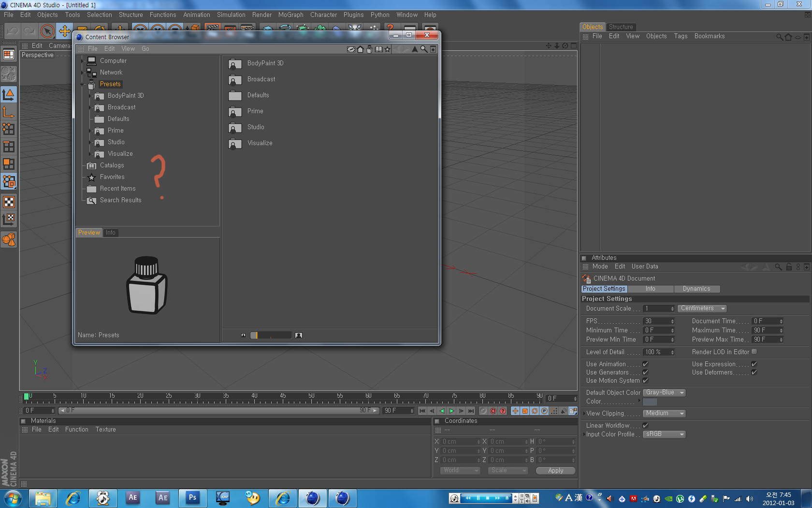Switch to Polygons mode in left palette

click(9, 164)
